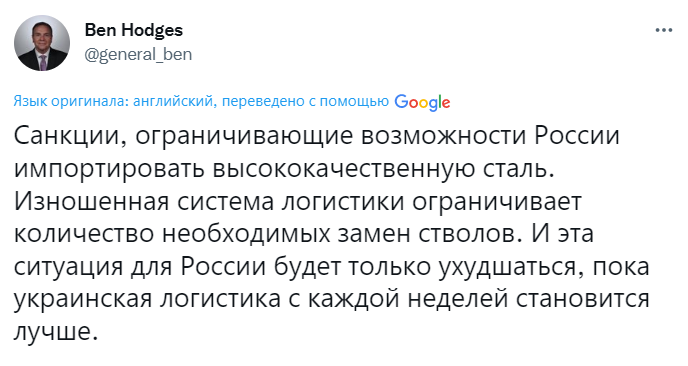Open the three-dot more options menu
Viewport: 688px width, 366px height.
pos(663,30)
